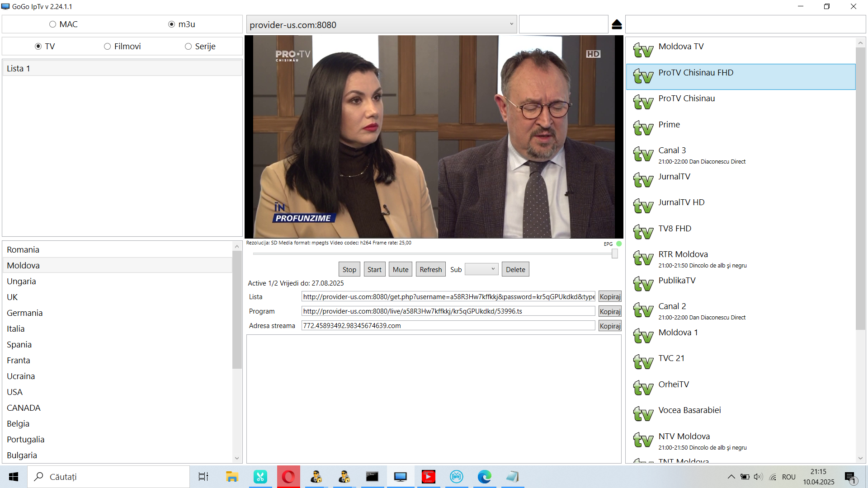868x488 pixels.
Task: Click the Delete button
Action: point(515,269)
